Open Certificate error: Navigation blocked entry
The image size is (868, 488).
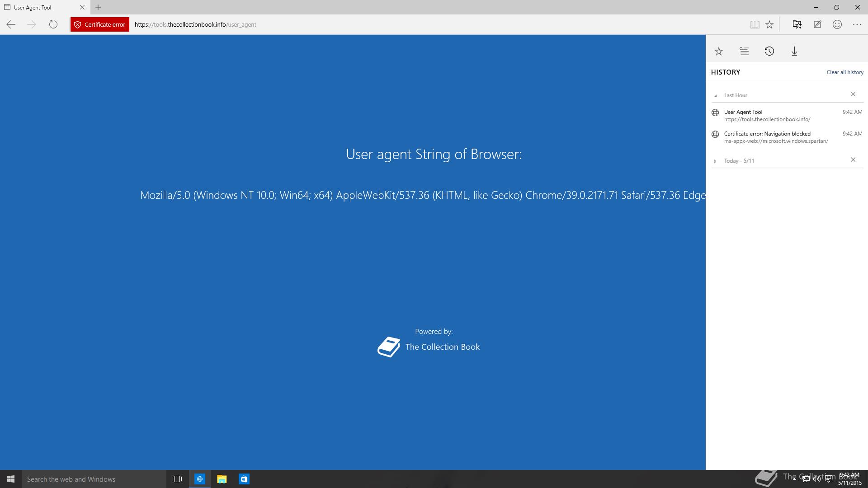pyautogui.click(x=787, y=137)
